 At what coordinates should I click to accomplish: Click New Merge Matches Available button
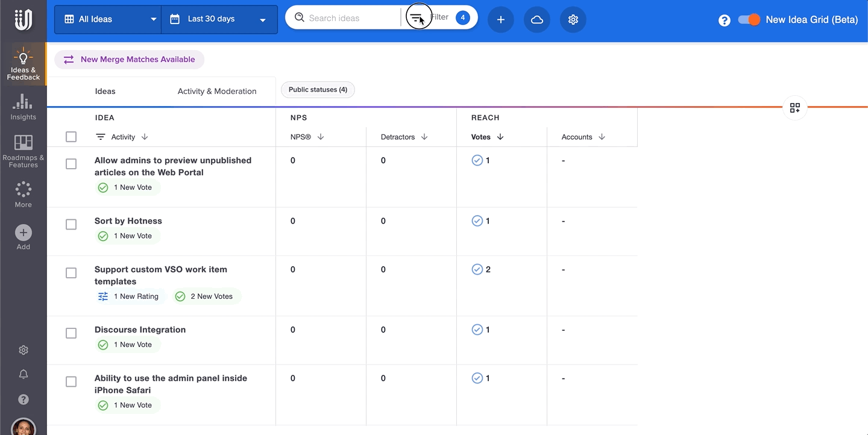(130, 59)
